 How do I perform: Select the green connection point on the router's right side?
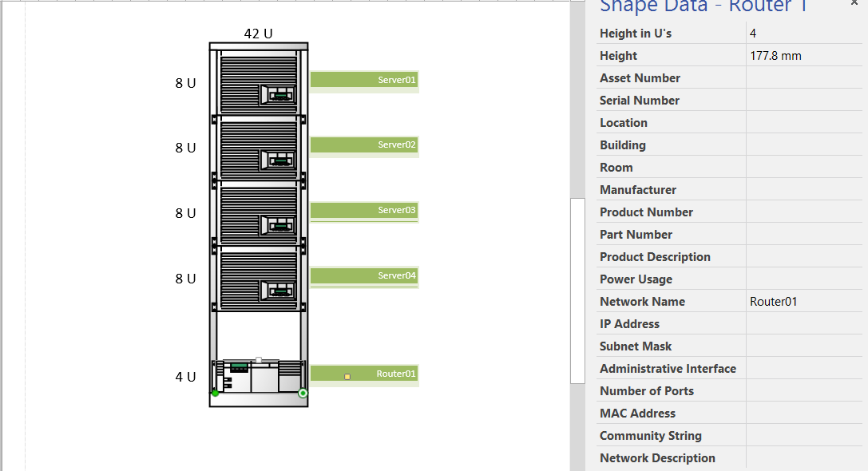click(x=303, y=393)
